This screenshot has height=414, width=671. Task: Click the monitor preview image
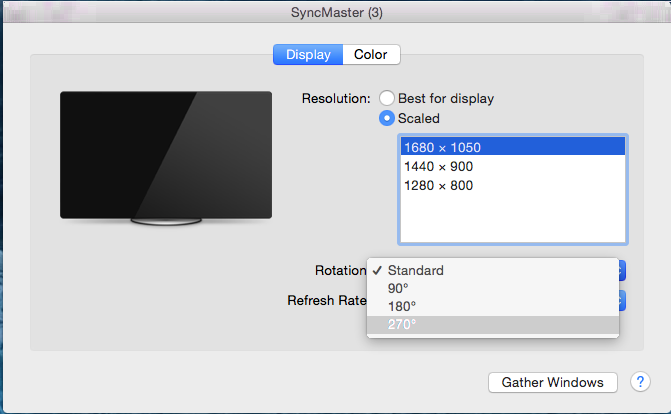tap(166, 158)
